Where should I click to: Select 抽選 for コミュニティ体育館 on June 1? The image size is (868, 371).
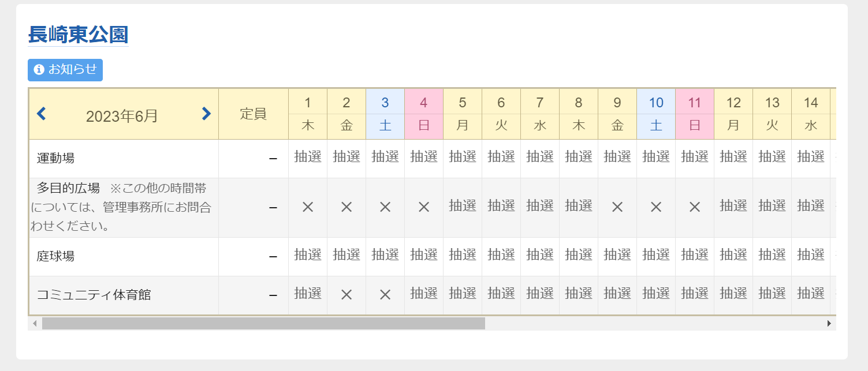pos(308,294)
